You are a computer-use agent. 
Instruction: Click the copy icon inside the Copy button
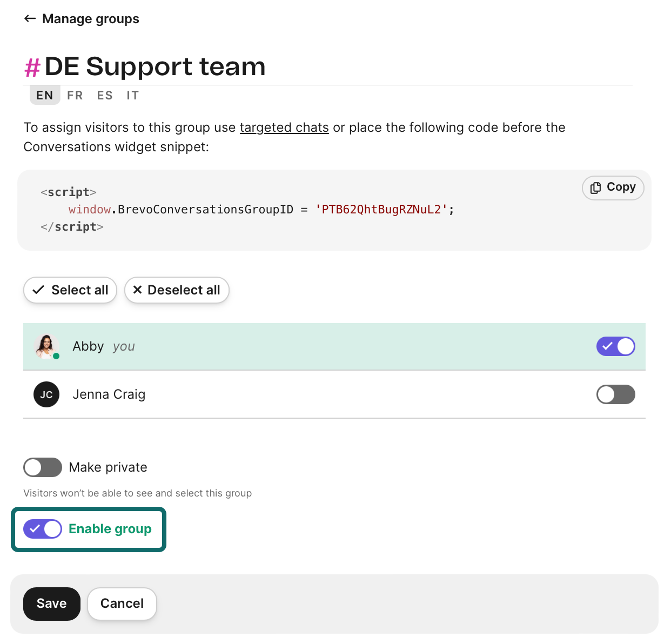[x=596, y=187]
